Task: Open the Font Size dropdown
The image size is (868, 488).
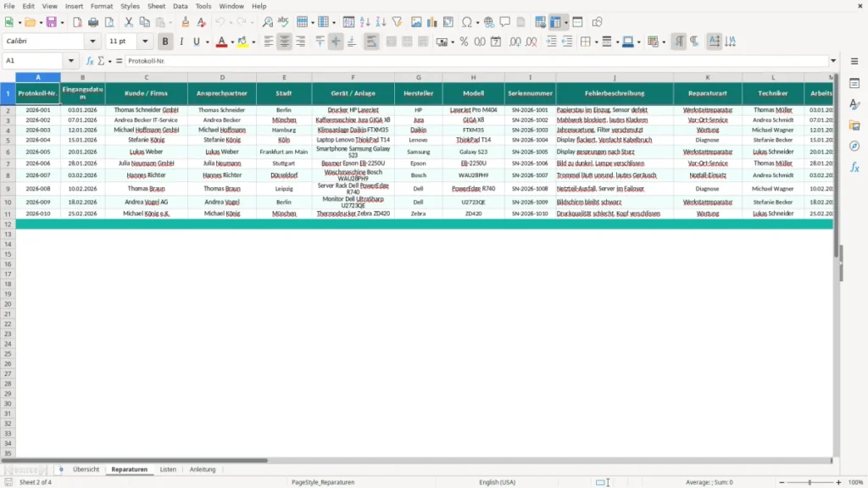Action: (145, 41)
